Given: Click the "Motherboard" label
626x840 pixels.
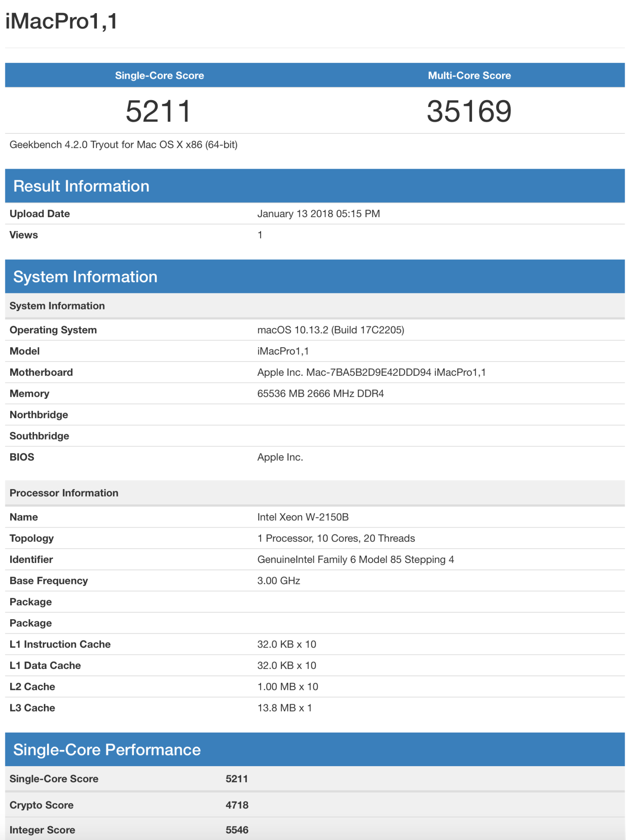Looking at the screenshot, I should [x=41, y=373].
